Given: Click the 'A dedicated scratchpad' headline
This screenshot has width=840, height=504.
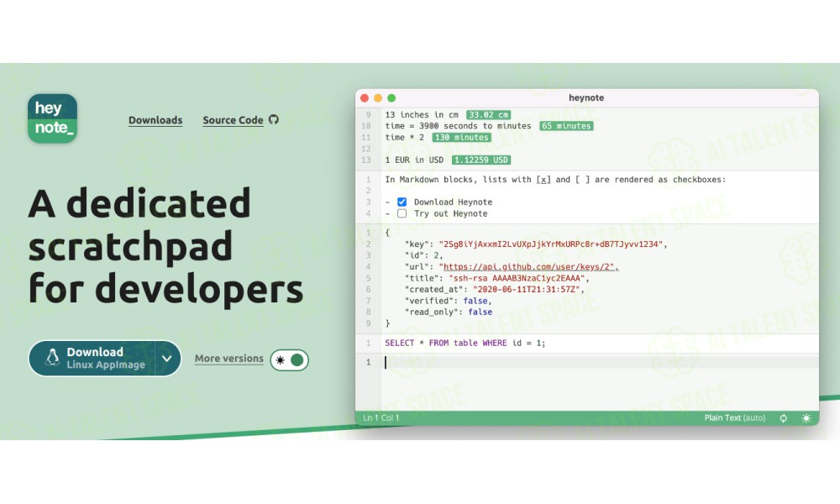Looking at the screenshot, I should pos(165,246).
